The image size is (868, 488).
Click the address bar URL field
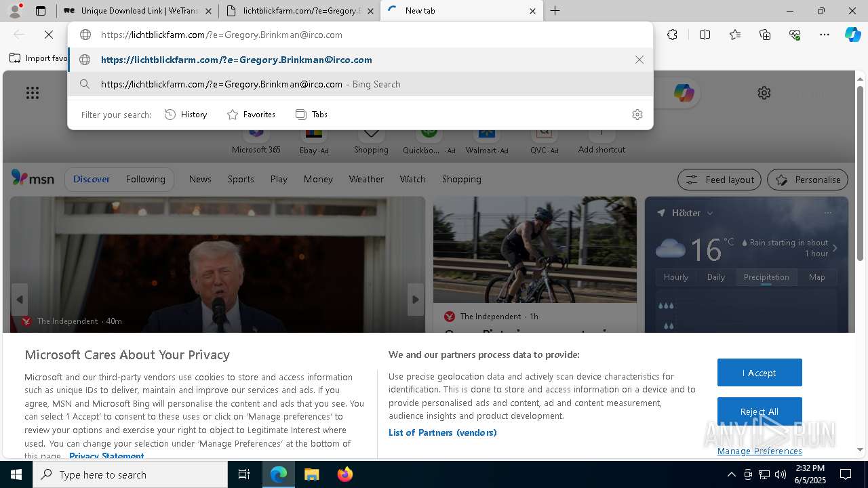(x=360, y=35)
